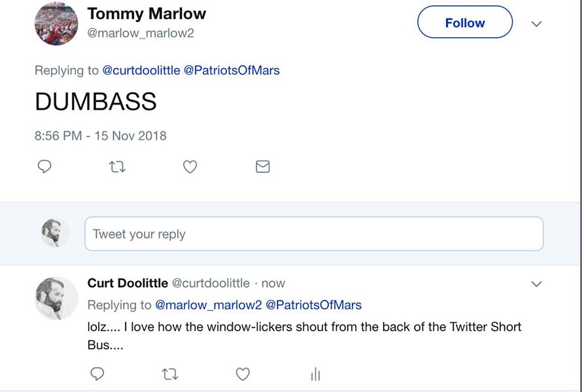Open @marlow_marlow2 mention in Curt's reply
Viewport: 582px width, 392px height.
click(209, 305)
